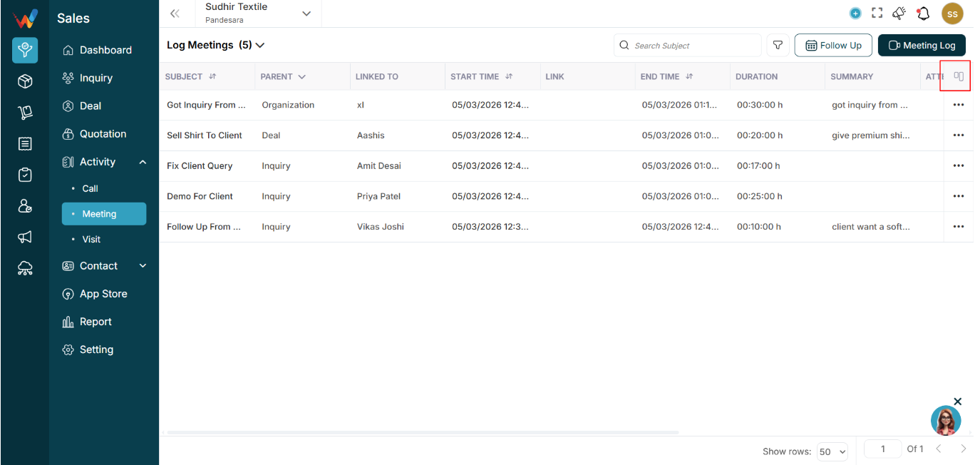This screenshot has height=465, width=980.
Task: Toggle fullscreen mode icon
Action: tap(877, 13)
